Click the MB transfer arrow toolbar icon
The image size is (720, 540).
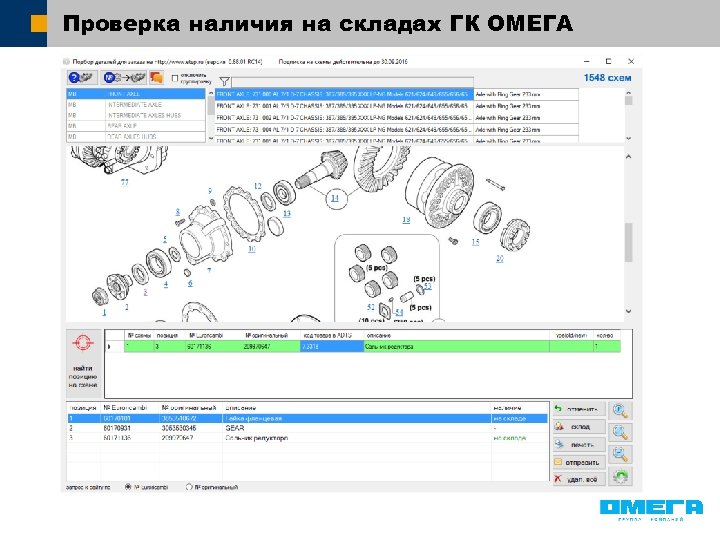(124, 78)
